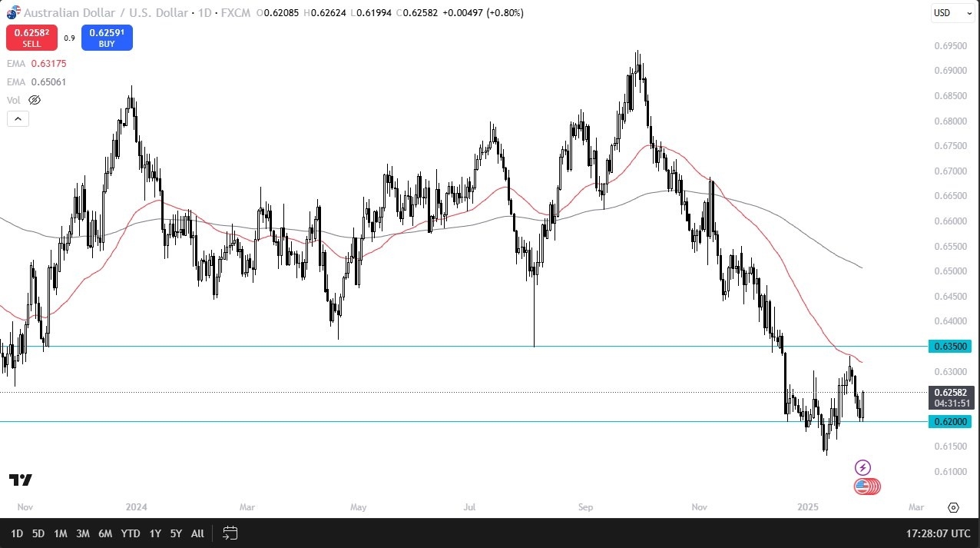The image size is (980, 548).
Task: Click the SELL button at 0.62582
Action: click(31, 37)
